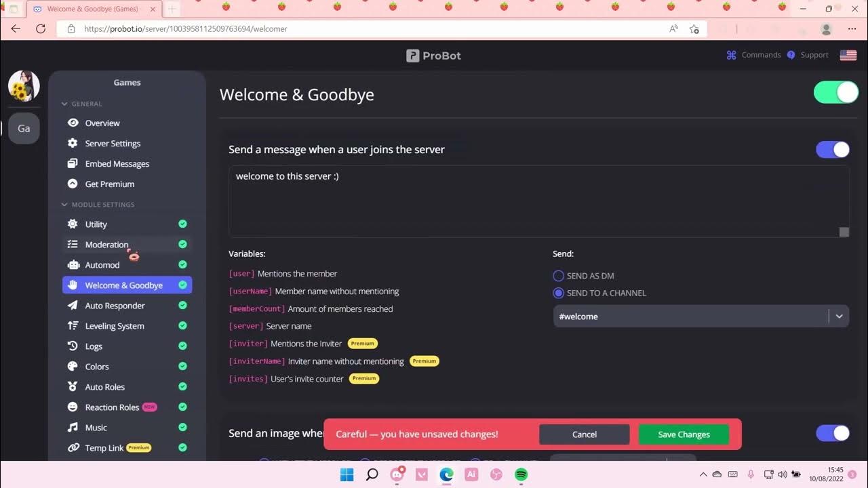868x488 pixels.
Task: Select the Ga server icon
Action: point(24,128)
